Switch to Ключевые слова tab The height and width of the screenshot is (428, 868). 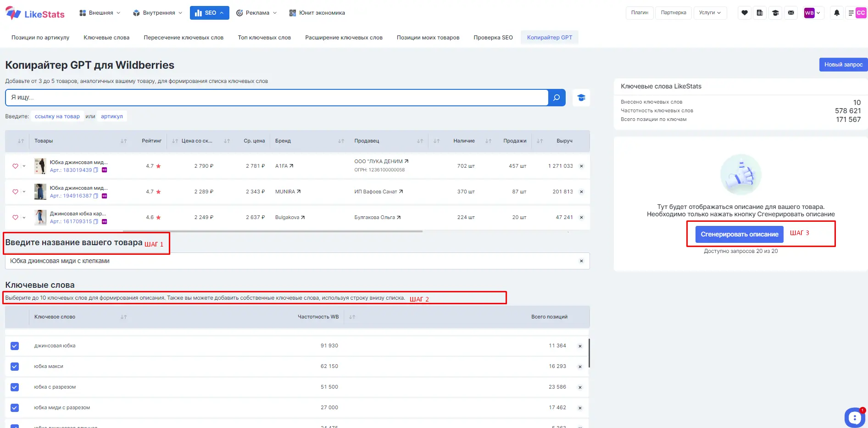tap(106, 38)
